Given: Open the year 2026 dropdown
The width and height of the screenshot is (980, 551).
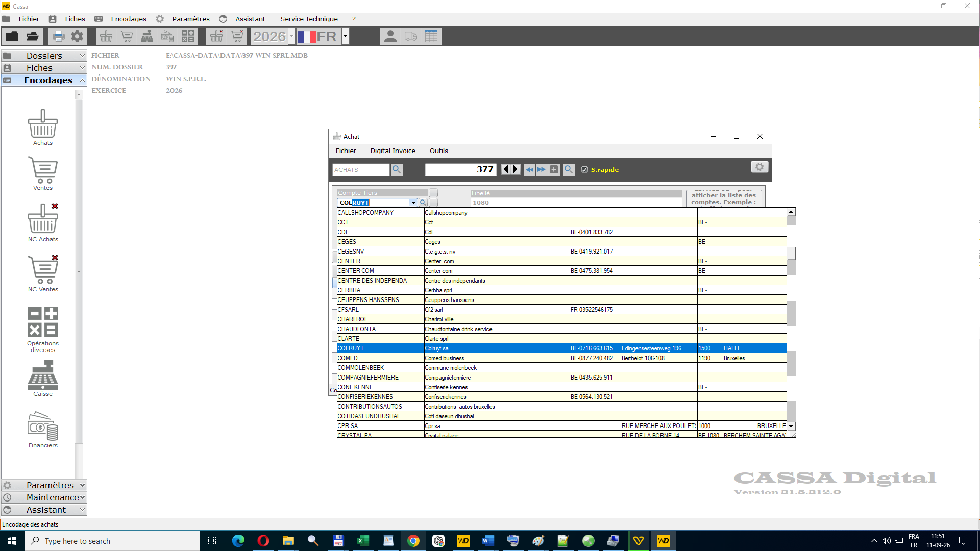Looking at the screenshot, I should pyautogui.click(x=291, y=36).
